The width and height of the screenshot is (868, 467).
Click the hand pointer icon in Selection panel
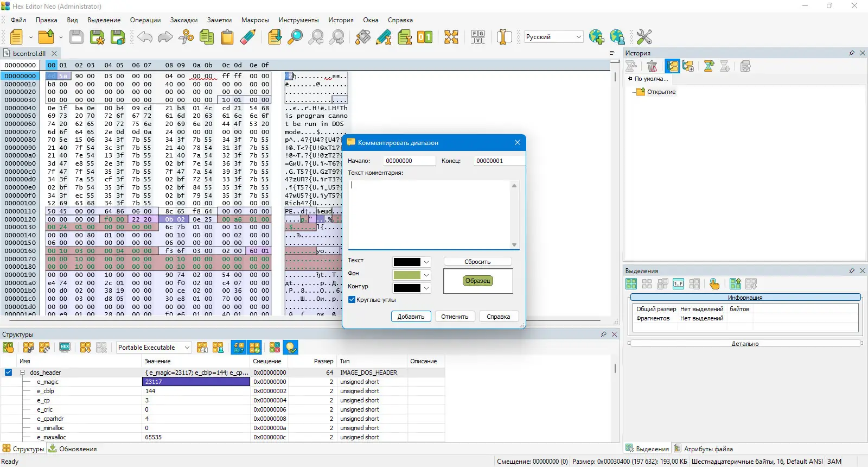[x=714, y=284]
